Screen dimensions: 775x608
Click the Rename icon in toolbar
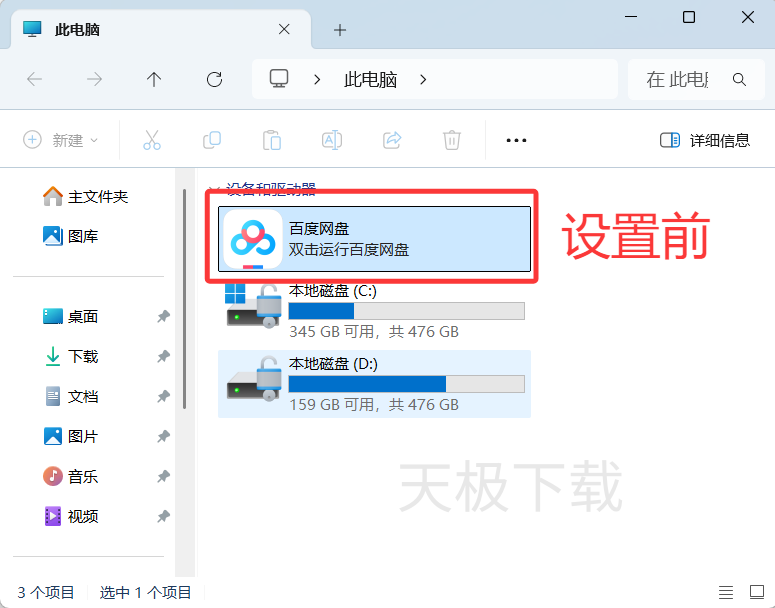[332, 140]
